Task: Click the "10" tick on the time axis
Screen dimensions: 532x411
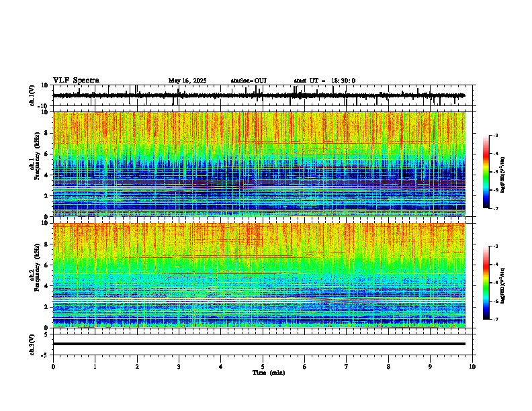Action: 472,367
